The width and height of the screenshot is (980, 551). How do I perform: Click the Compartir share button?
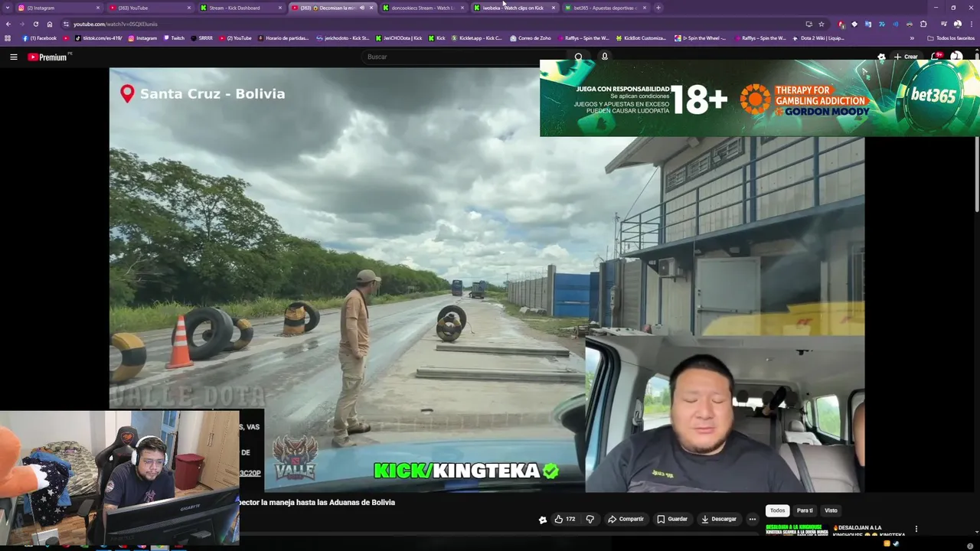point(626,519)
